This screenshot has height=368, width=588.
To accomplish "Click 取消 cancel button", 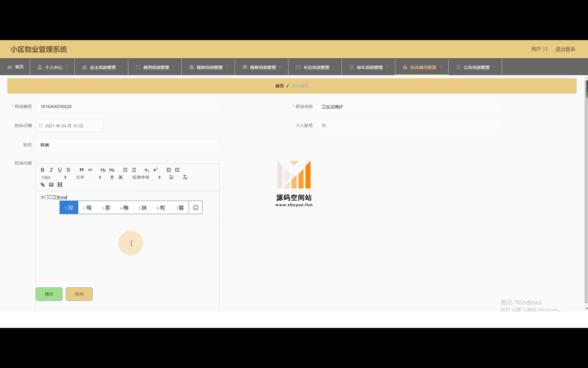I will click(79, 294).
